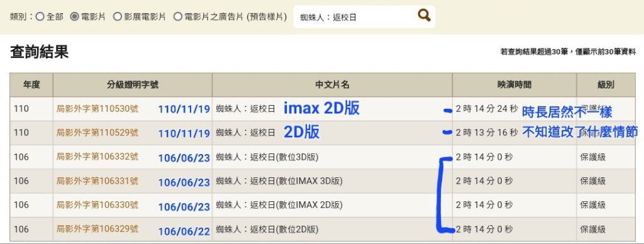Choose the 影展電影片 radio option

[117, 17]
